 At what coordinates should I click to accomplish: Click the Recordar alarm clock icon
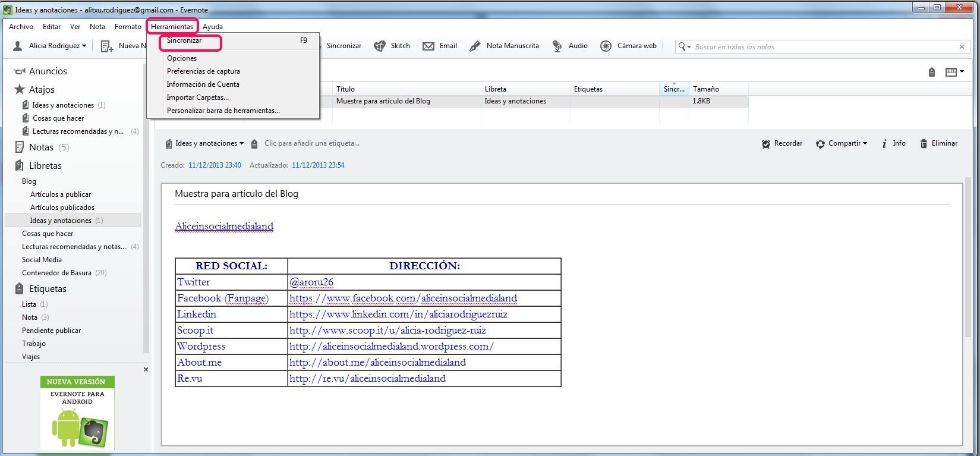[x=766, y=144]
